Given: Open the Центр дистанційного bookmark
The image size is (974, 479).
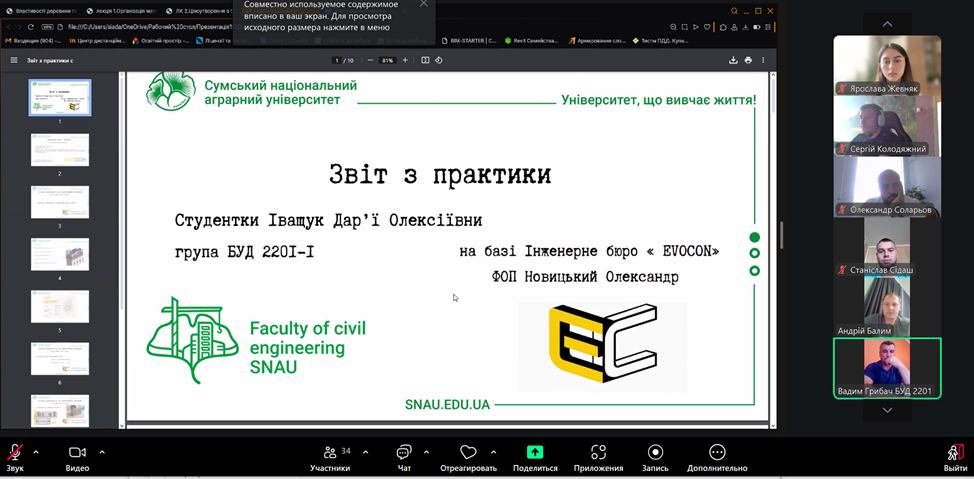Looking at the screenshot, I should coord(98,41).
